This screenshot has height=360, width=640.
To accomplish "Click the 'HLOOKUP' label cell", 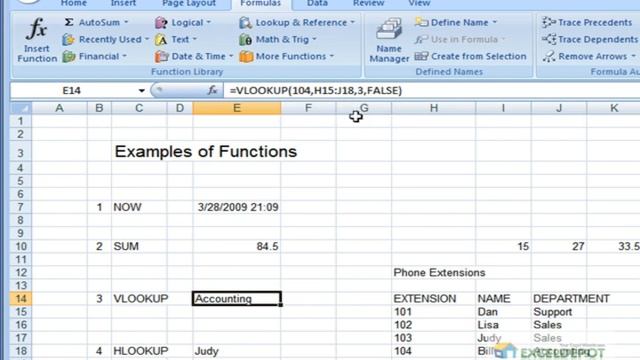I will (139, 351).
